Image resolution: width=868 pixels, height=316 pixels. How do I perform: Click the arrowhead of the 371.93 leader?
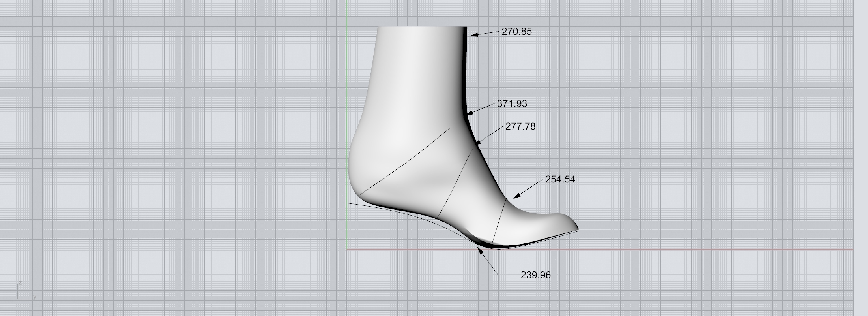470,113
